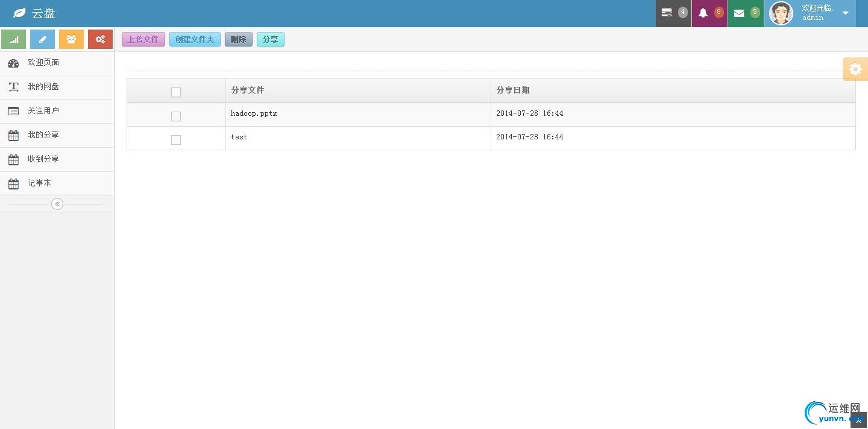The height and width of the screenshot is (429, 868).
Task: Click the red gears settings shortcut button
Action: click(x=100, y=39)
